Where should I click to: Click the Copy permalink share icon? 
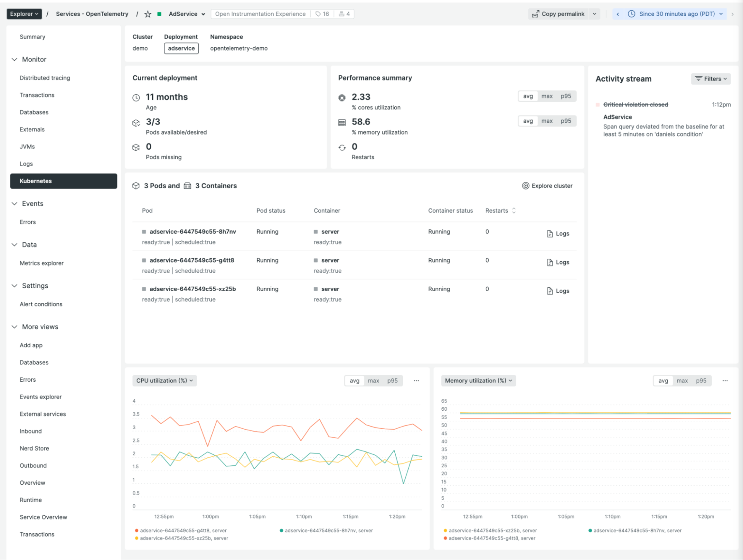[x=535, y=14]
